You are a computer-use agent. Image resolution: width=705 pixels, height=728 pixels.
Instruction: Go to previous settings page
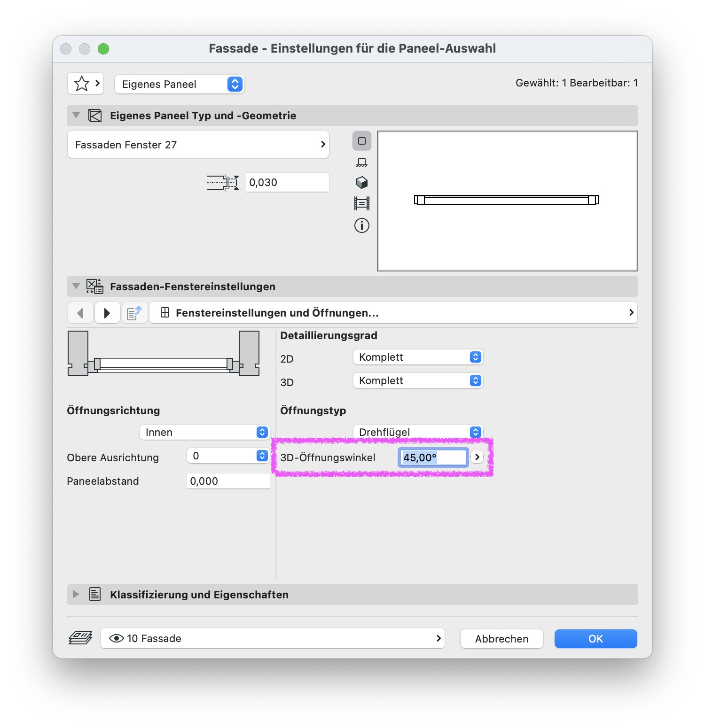coord(80,313)
